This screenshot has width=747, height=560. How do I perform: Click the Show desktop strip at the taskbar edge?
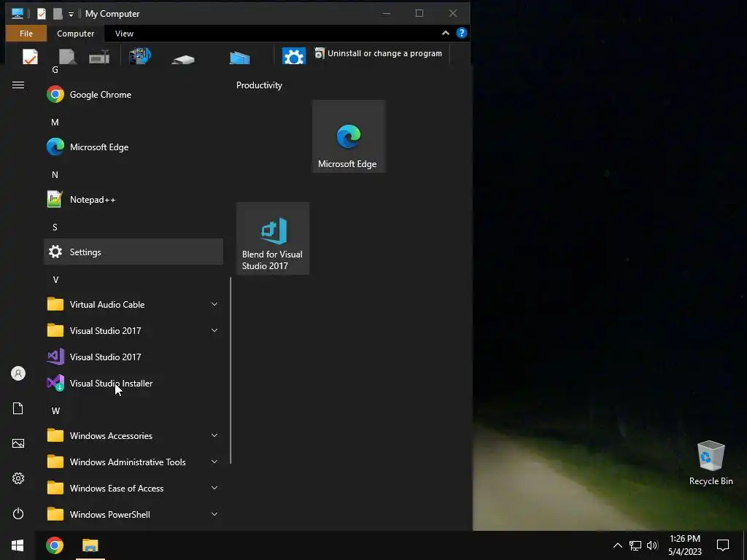tap(745, 545)
